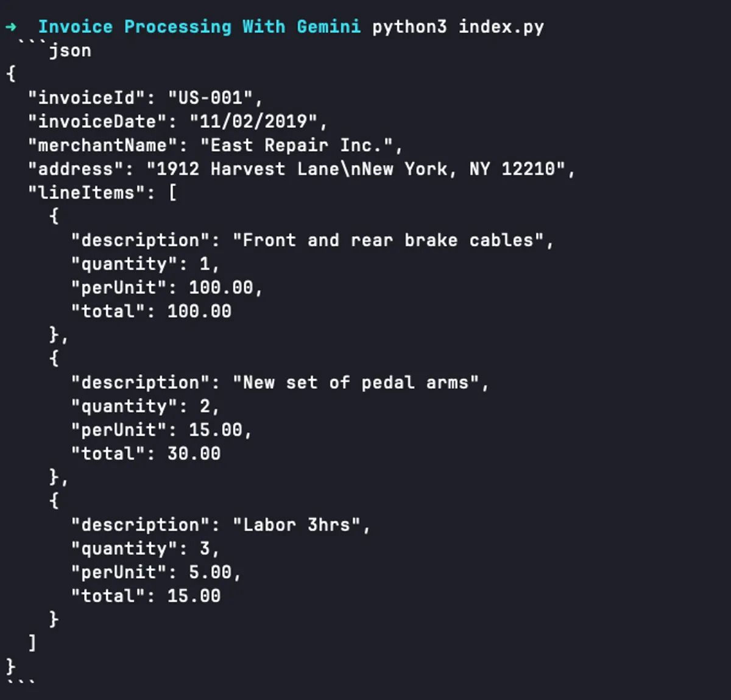Click the "invoiceDate" key
The width and height of the screenshot is (731, 700).
pyautogui.click(x=97, y=121)
